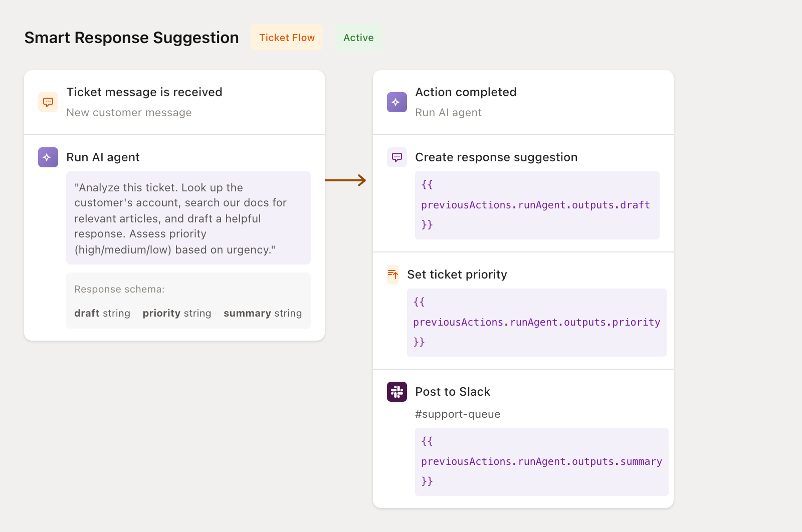Toggle the workflow Active status badge
802x532 pixels.
pyautogui.click(x=357, y=37)
